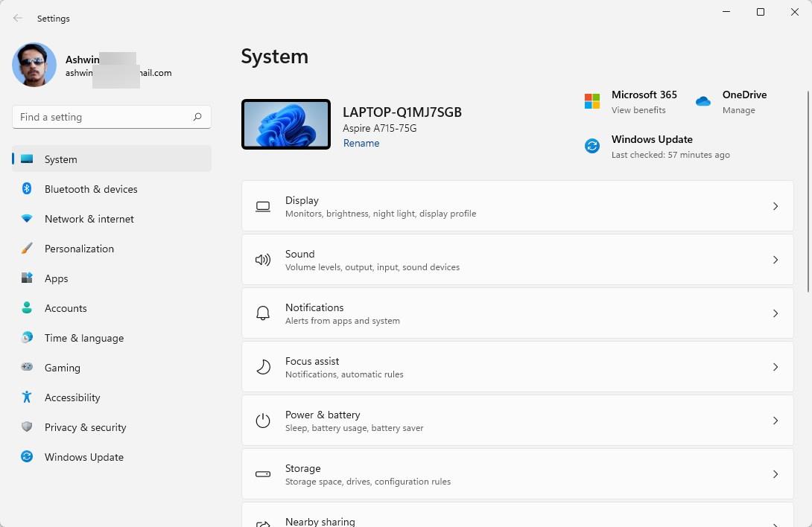Click the user profile picture
Viewport: 812px width, 527px height.
[x=34, y=65]
